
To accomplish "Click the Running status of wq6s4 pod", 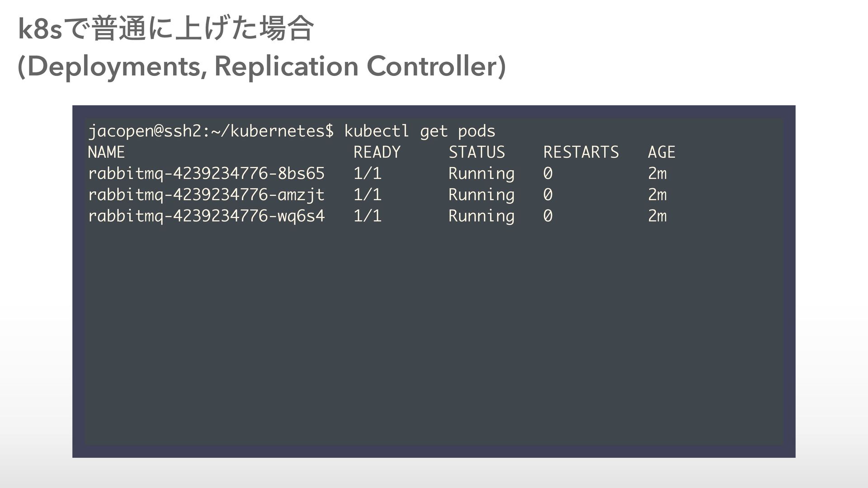I will pos(481,216).
